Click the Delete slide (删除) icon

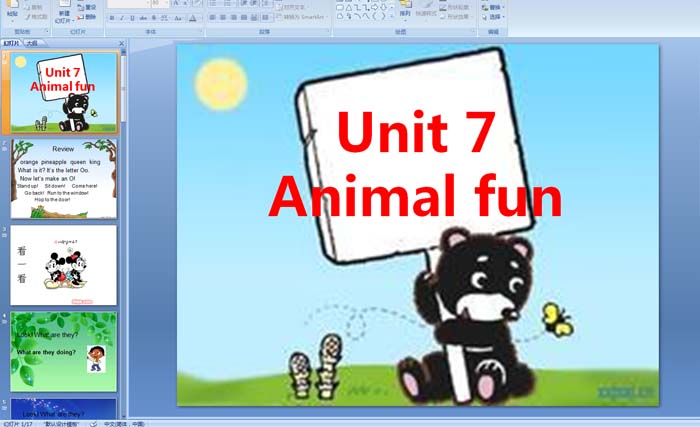[x=80, y=17]
